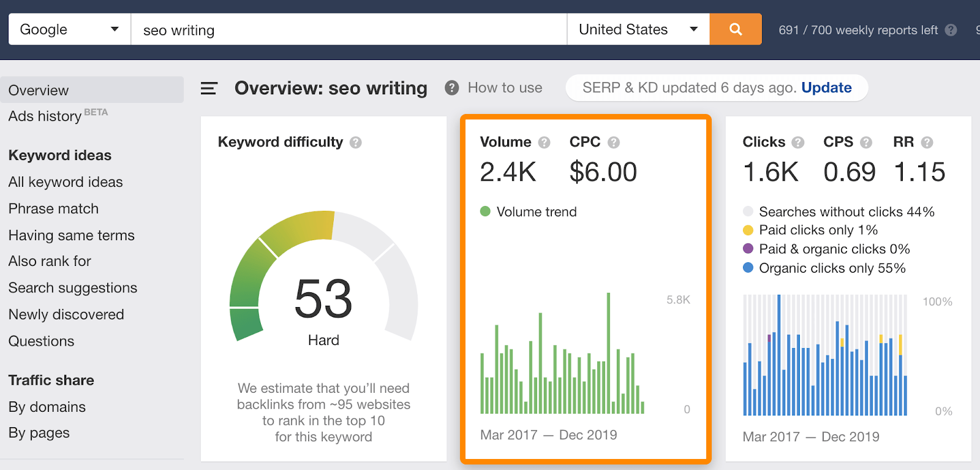This screenshot has width=980, height=470.
Task: Select Phrase match in sidebar
Action: point(53,208)
